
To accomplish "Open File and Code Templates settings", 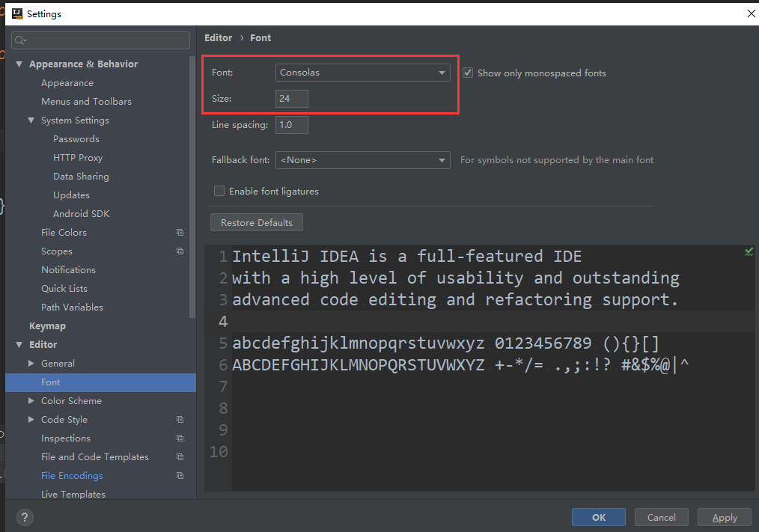I will click(x=95, y=457).
